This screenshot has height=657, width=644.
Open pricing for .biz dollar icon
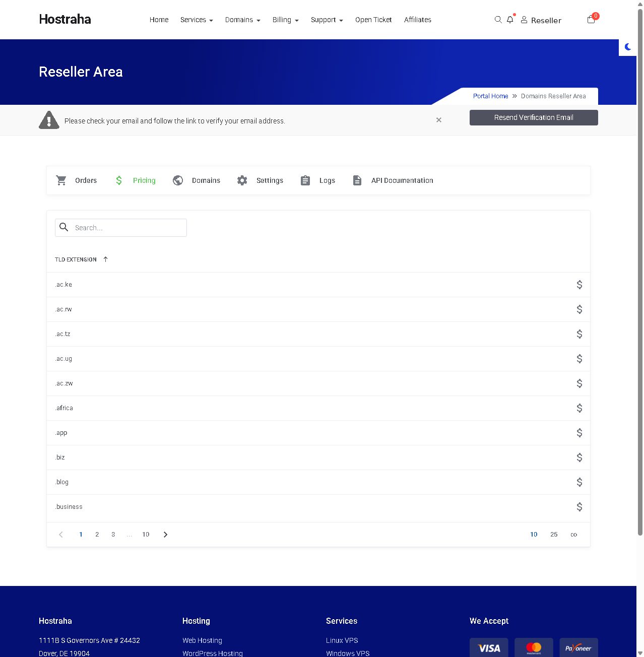pos(579,457)
